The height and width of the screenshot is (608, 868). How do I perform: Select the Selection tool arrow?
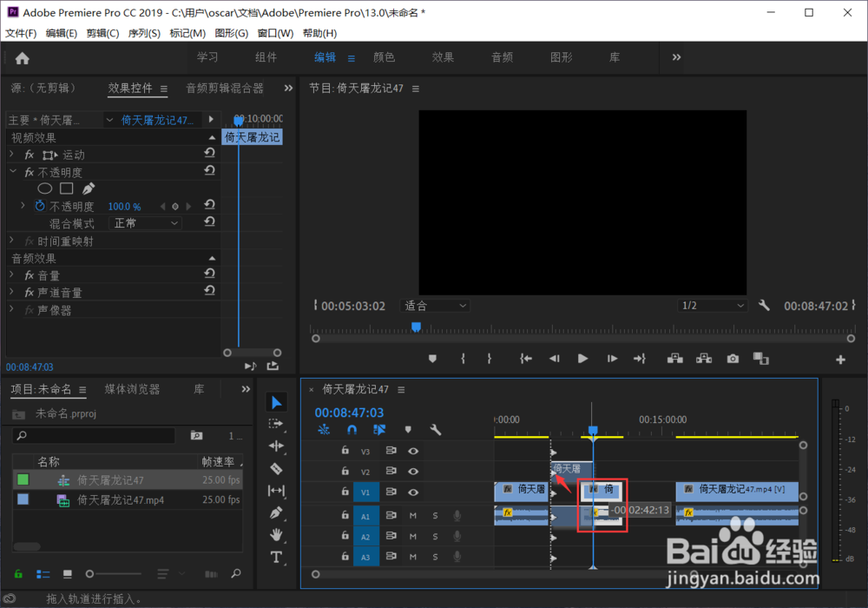click(x=276, y=402)
